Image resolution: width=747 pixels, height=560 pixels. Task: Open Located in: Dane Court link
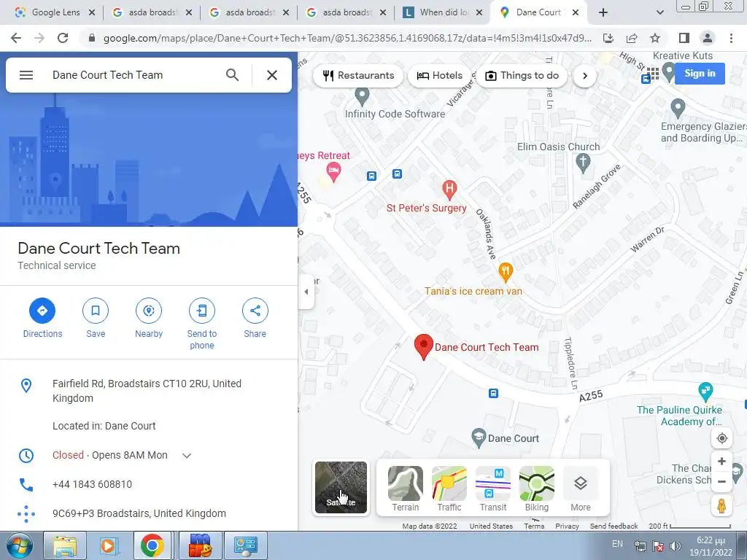click(x=104, y=426)
